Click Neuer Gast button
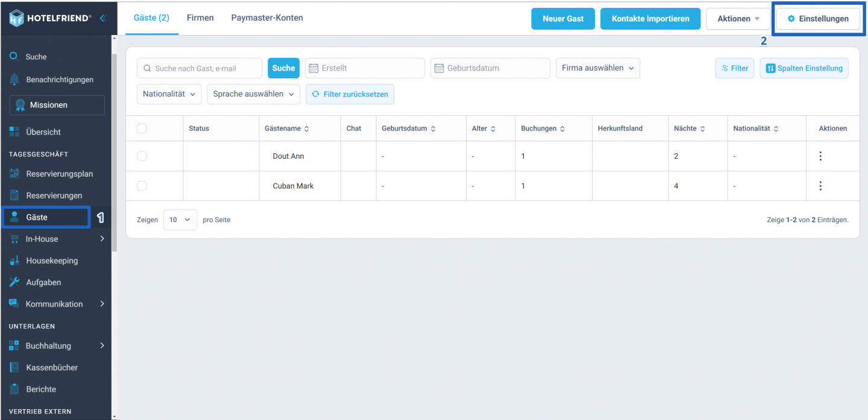Image resolution: width=868 pixels, height=420 pixels. click(x=563, y=19)
